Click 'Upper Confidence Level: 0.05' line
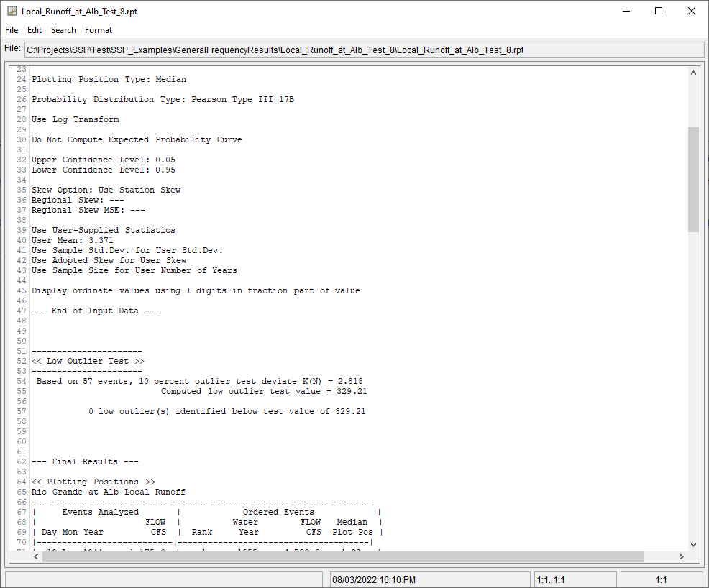This screenshot has height=588, width=709. [104, 160]
